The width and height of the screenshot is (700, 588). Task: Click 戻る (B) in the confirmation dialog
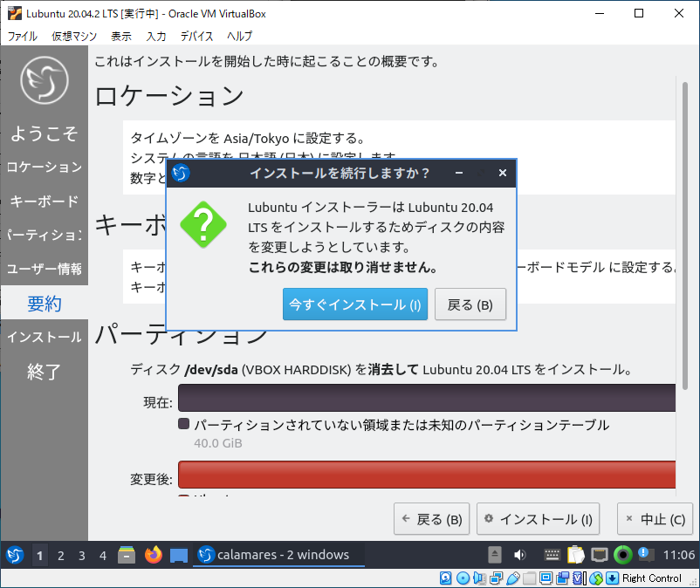[x=470, y=304]
